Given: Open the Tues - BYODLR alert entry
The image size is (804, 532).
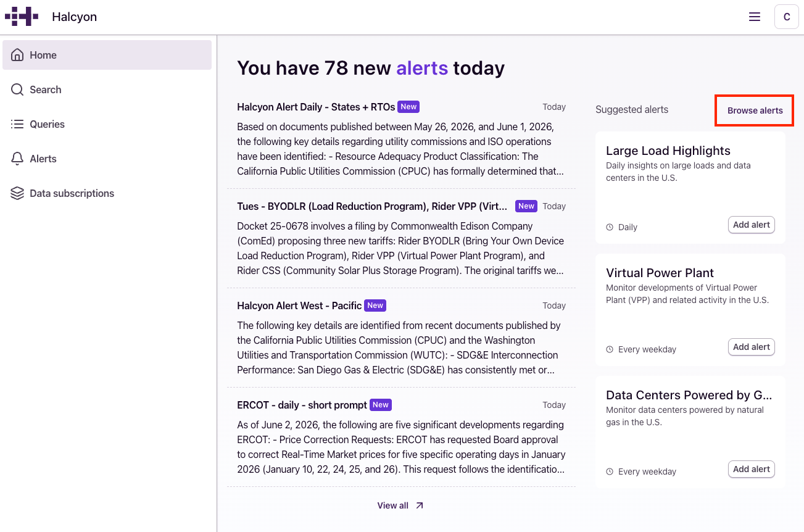Looking at the screenshot, I should (401, 238).
